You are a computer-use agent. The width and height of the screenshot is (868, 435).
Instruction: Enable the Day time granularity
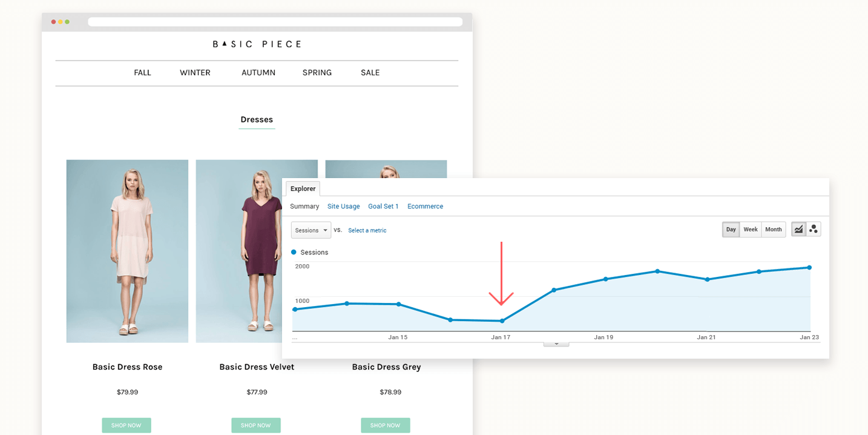[731, 229]
